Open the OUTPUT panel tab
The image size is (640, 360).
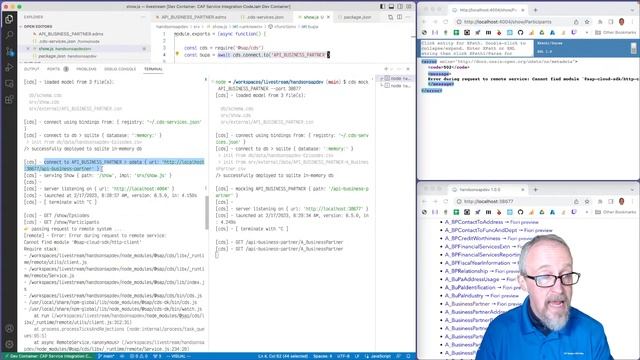click(32, 69)
